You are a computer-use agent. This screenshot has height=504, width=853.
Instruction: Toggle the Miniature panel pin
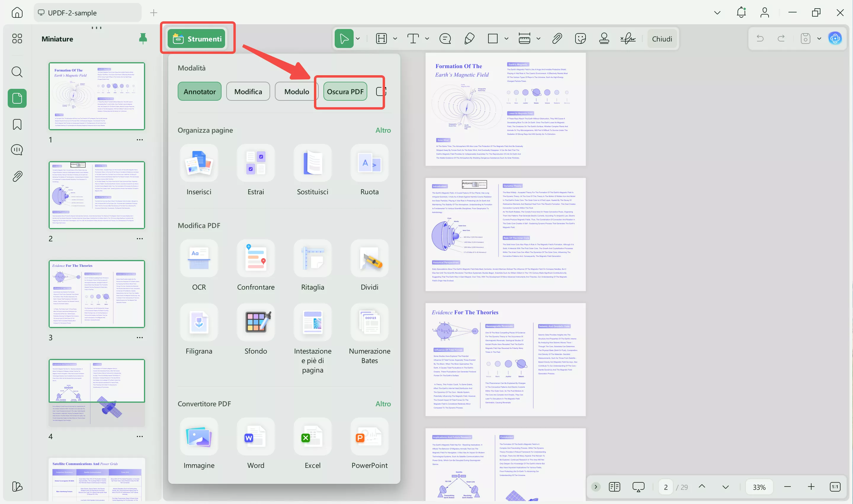(143, 39)
